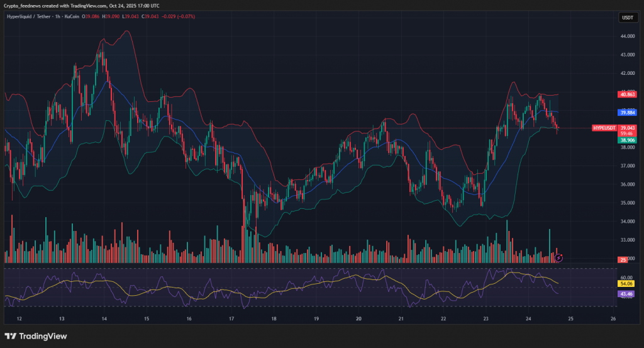
Task: Click the purple lightning bolt icon
Action: point(559,257)
